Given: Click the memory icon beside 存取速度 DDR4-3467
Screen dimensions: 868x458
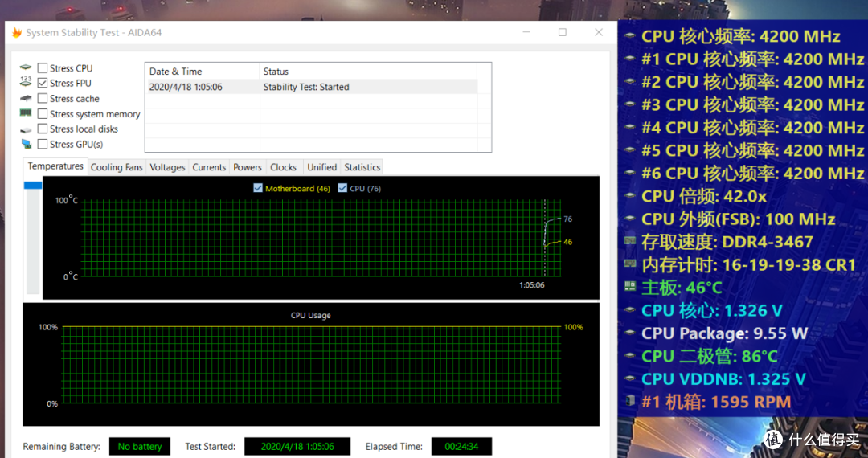Looking at the screenshot, I should click(x=629, y=241).
